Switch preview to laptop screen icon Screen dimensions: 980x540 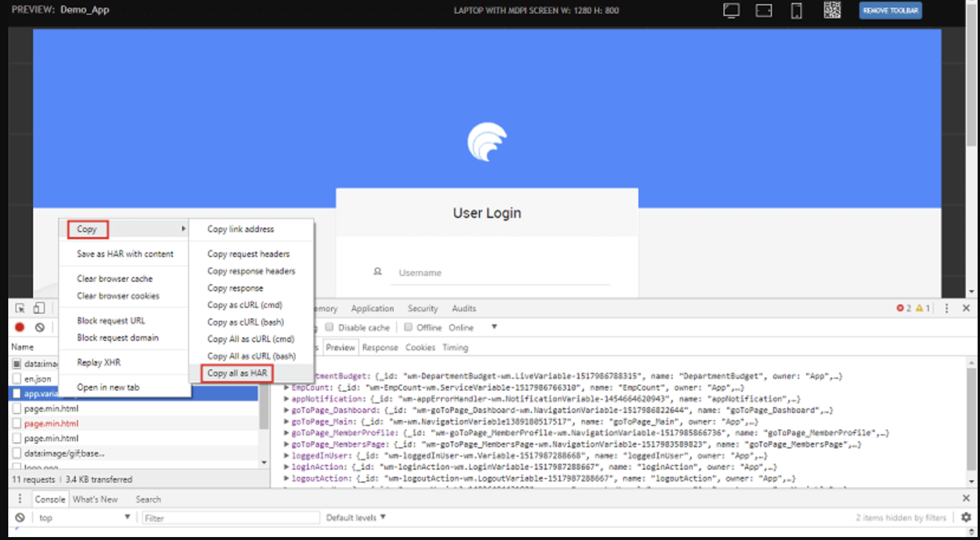[x=731, y=11]
